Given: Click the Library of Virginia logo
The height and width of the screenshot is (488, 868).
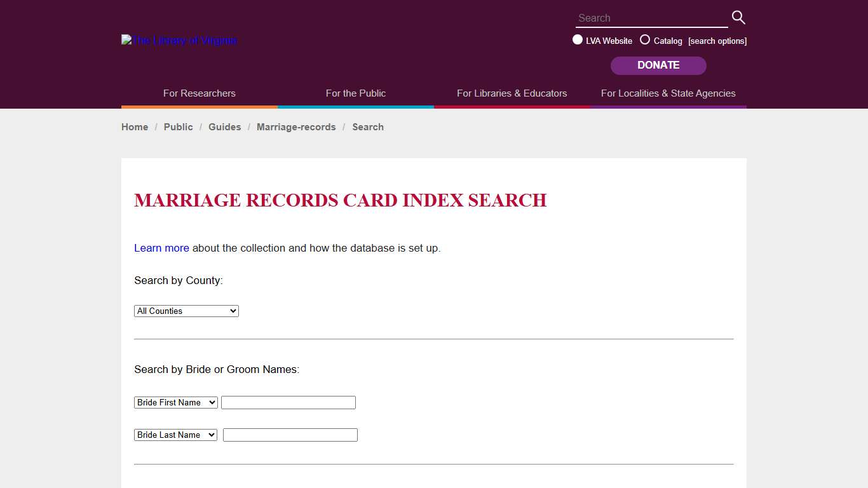Looking at the screenshot, I should pyautogui.click(x=179, y=40).
